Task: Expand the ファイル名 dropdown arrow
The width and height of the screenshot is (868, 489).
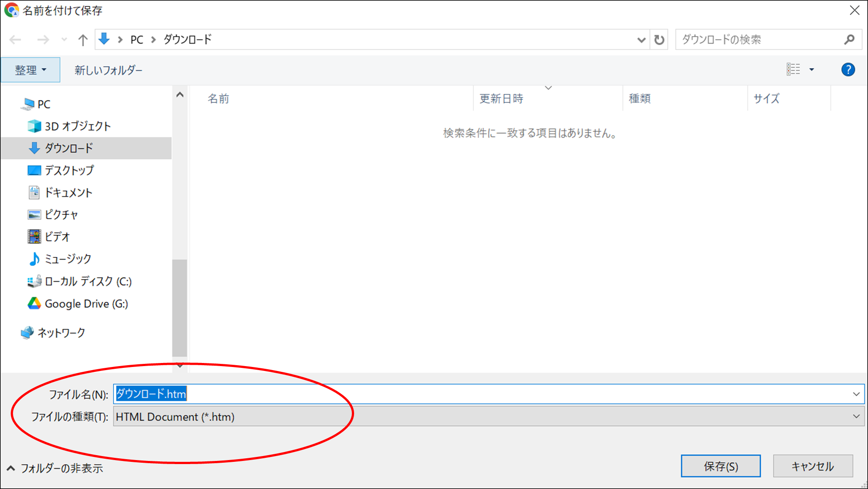Action: click(856, 394)
